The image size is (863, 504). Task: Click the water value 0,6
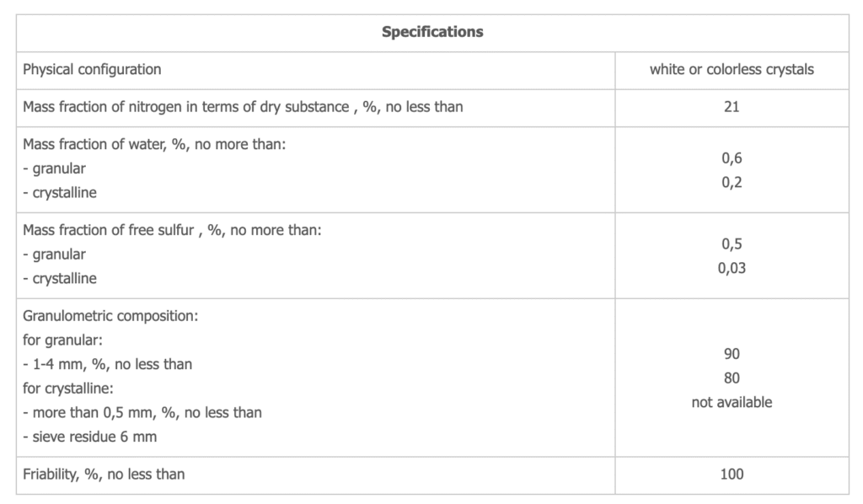[x=732, y=158]
